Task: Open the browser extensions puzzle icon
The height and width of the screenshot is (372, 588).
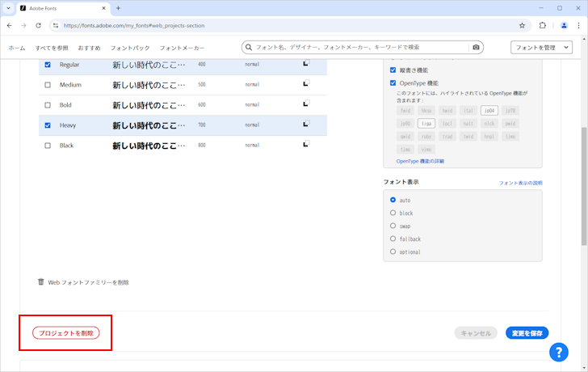Action: click(543, 25)
